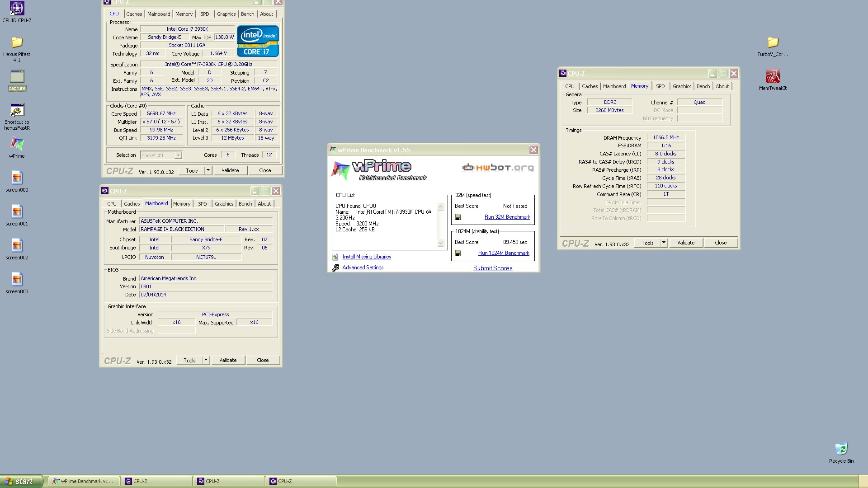Click Close button in Memory window
Image resolution: width=868 pixels, height=488 pixels.
721,243
